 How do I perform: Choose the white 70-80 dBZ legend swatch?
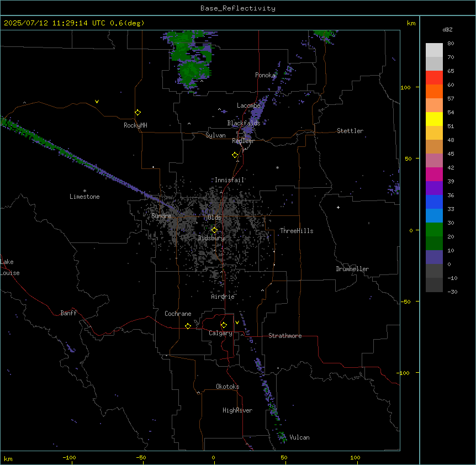pos(434,50)
